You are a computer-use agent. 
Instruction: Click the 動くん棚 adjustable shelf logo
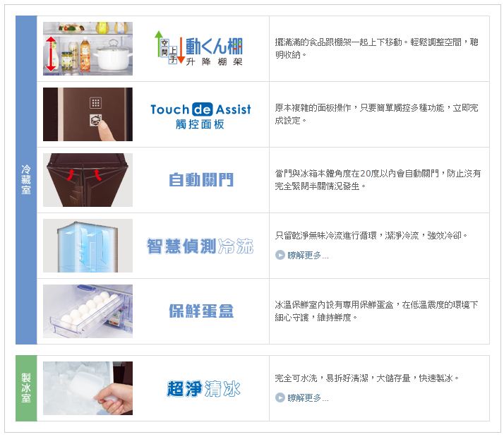(x=198, y=48)
